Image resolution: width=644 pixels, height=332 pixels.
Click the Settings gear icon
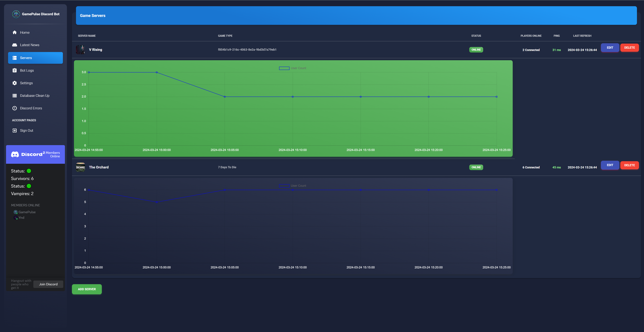[14, 83]
